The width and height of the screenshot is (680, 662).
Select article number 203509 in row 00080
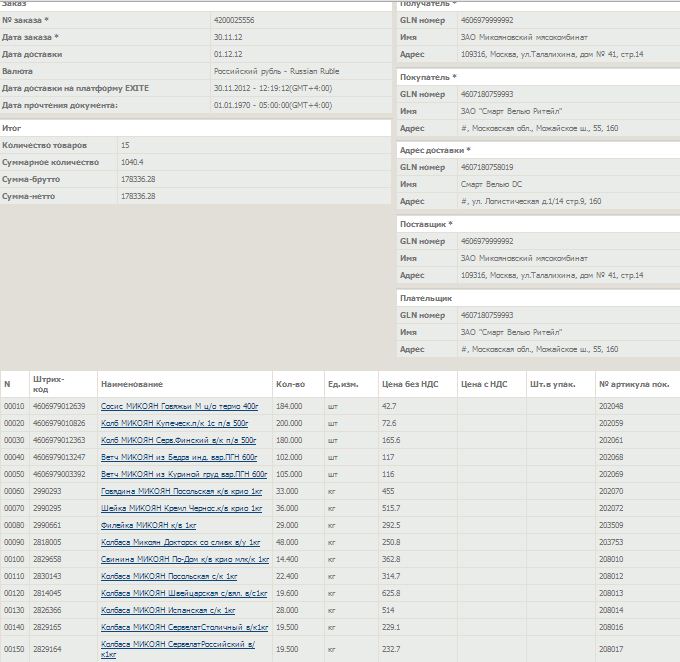point(611,525)
